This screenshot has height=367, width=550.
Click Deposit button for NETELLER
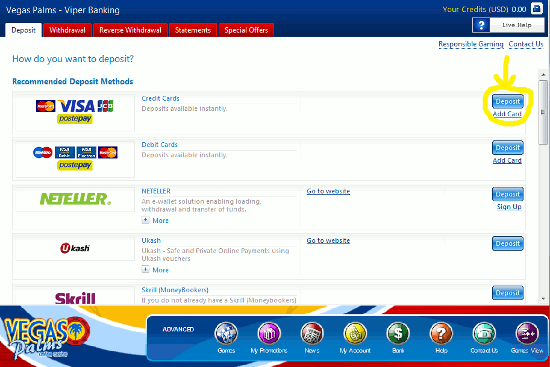[508, 194]
